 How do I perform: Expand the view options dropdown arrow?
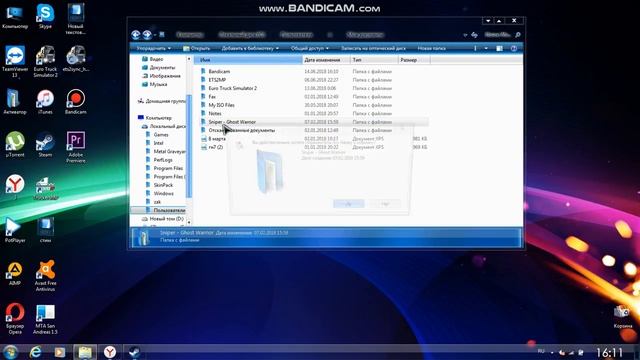click(x=486, y=48)
